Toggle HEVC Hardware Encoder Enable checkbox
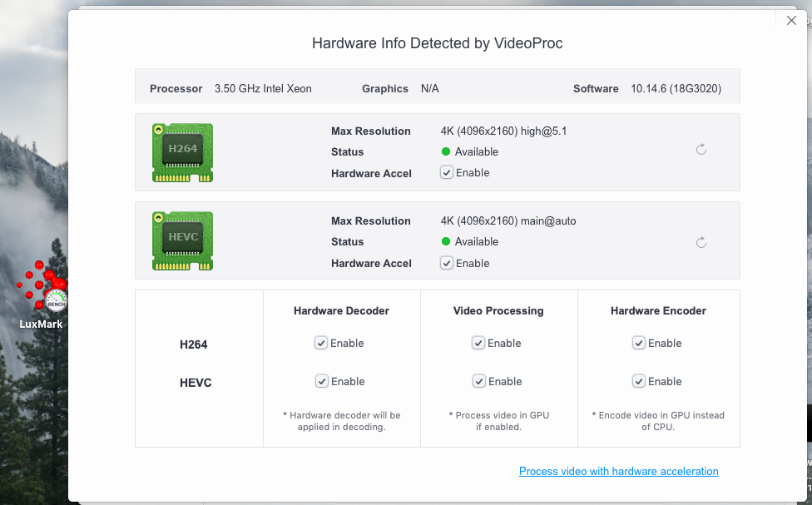This screenshot has width=812, height=505. tap(638, 381)
